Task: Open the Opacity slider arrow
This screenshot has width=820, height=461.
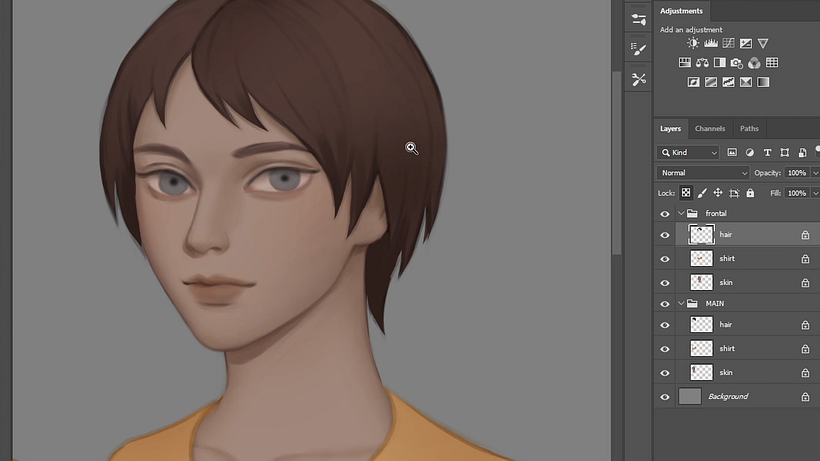Action: point(815,173)
